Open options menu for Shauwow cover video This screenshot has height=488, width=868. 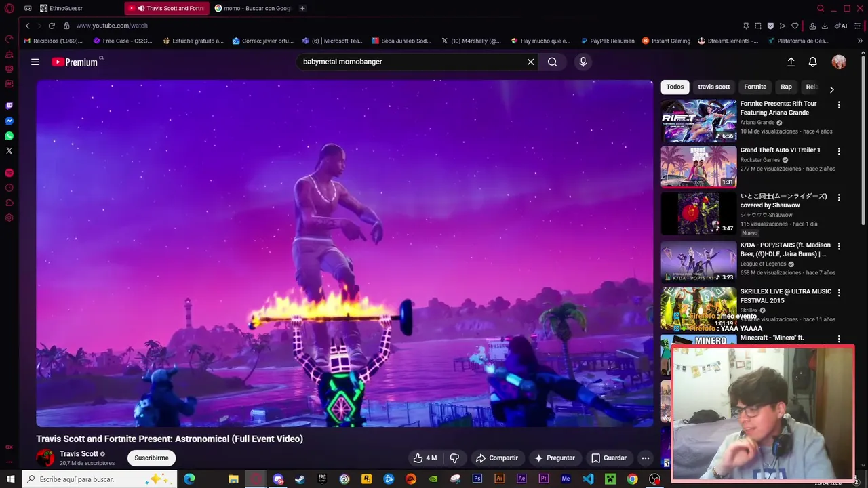click(x=839, y=197)
